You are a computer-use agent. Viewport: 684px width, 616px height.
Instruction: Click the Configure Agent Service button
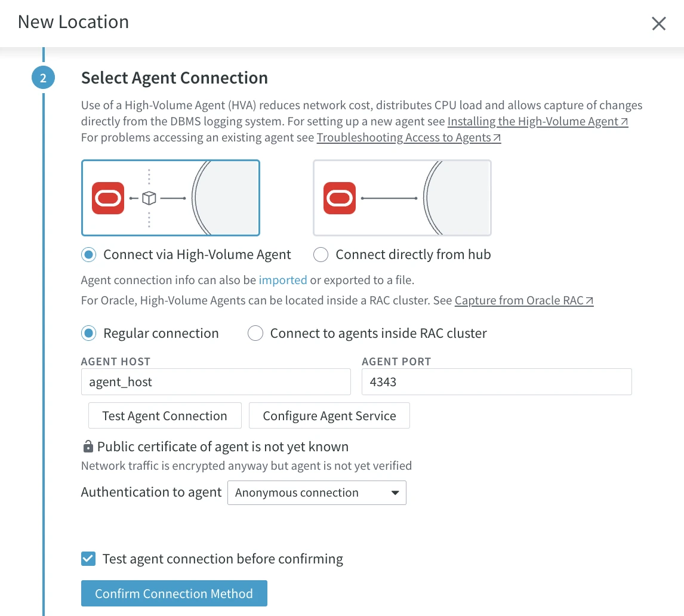point(329,415)
